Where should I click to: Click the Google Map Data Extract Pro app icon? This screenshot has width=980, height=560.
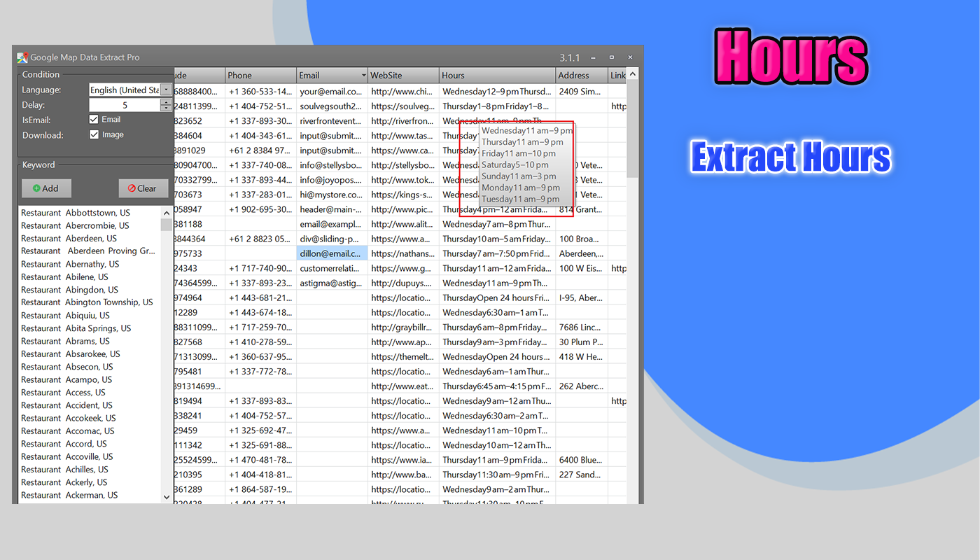tap(22, 57)
